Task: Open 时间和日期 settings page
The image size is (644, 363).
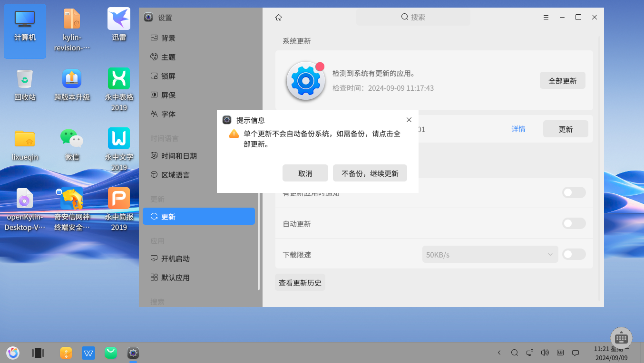Action: click(x=199, y=156)
